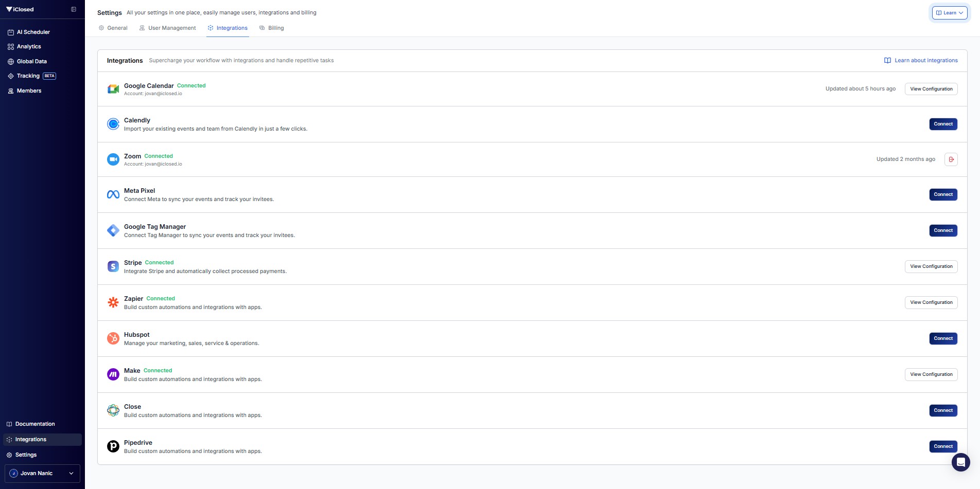Open the chat support bubble
The width and height of the screenshot is (980, 489).
(x=961, y=462)
